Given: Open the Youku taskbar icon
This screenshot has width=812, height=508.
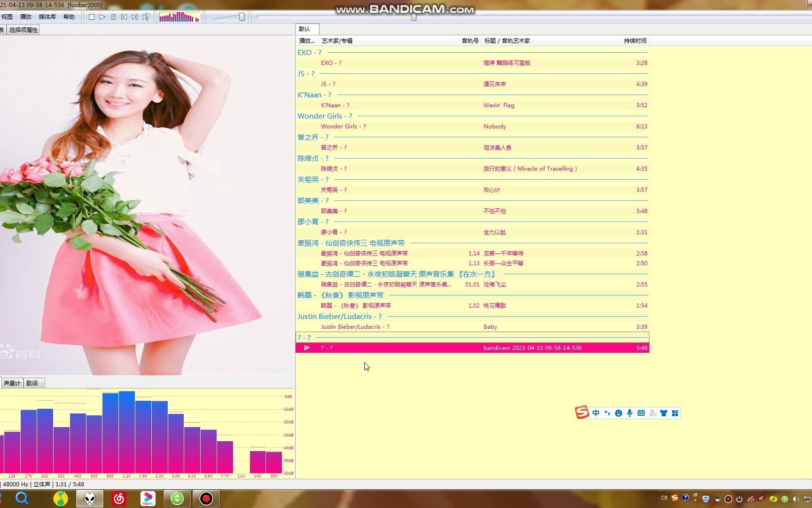Looking at the screenshot, I should (148, 498).
